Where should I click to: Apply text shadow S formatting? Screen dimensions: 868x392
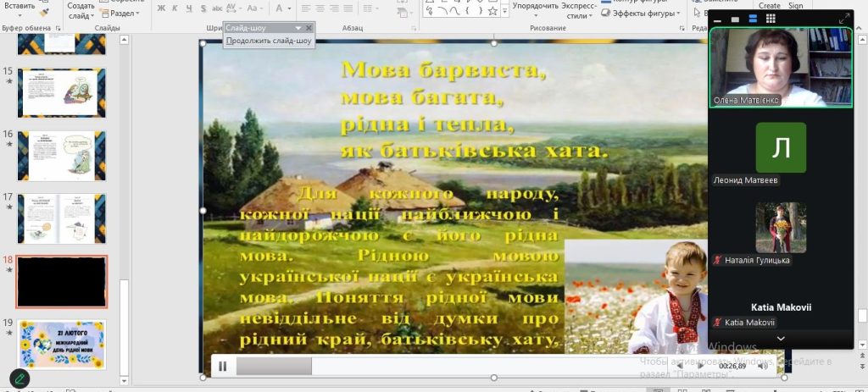[203, 8]
